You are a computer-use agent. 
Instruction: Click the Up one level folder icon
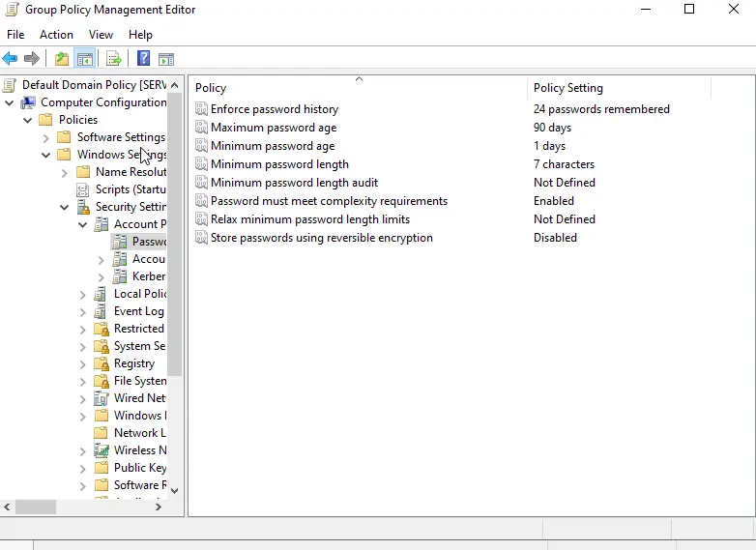tap(62, 59)
